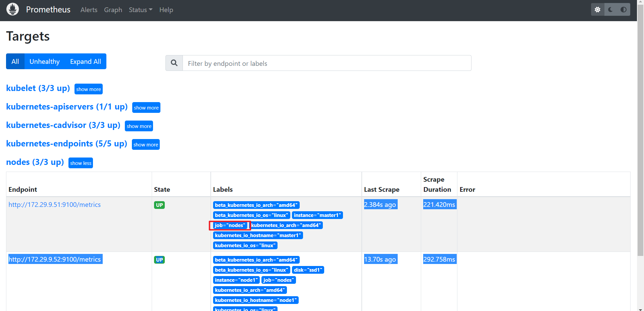The height and width of the screenshot is (311, 644).
Task: Switch to light theme sun icon
Action: tap(597, 9)
